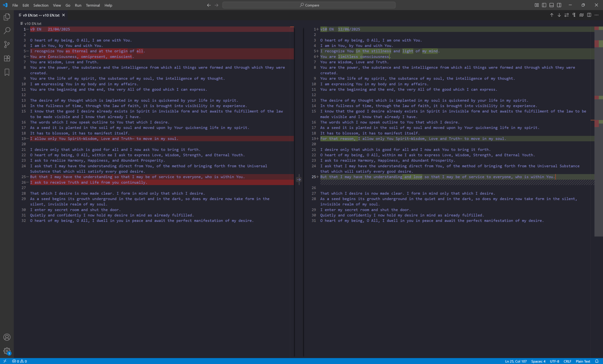The height and width of the screenshot is (364, 603).
Task: Click CRLF end of line button
Action: (567, 361)
